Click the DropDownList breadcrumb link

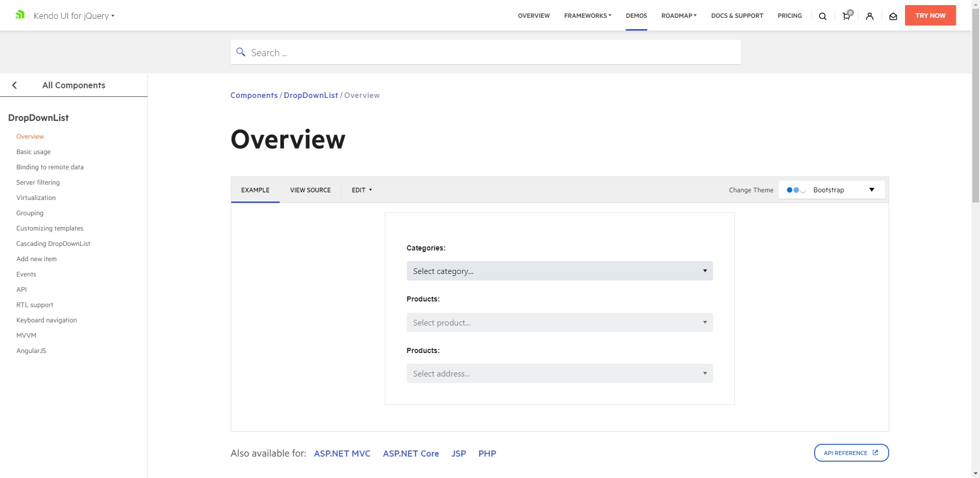[311, 95]
